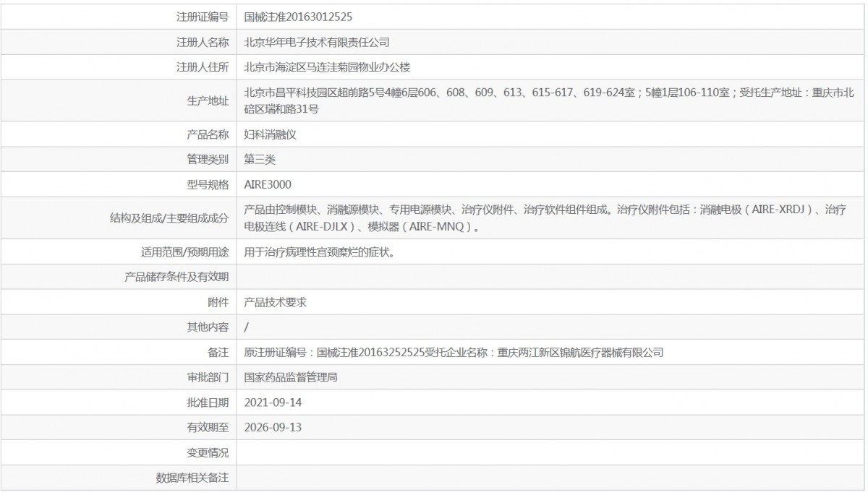Image resolution: width=868 pixels, height=495 pixels.
Task: Select address "北京市海淀区马连洼菊园物业办公楼"
Action: coord(328,67)
